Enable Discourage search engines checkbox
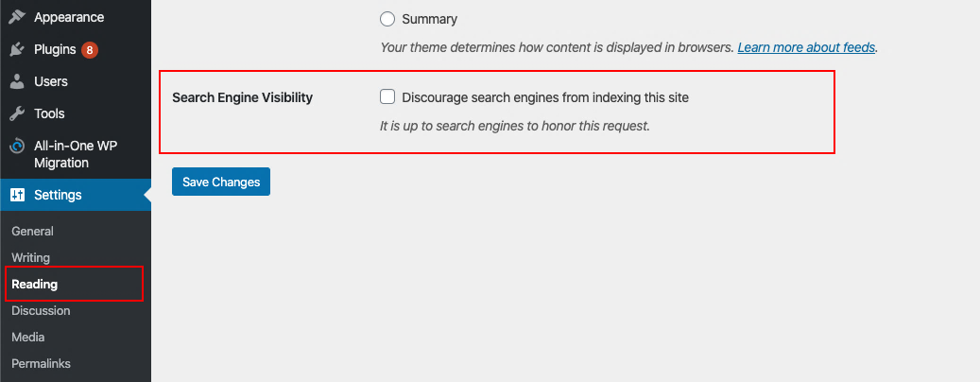Image resolution: width=980 pixels, height=382 pixels. tap(387, 96)
